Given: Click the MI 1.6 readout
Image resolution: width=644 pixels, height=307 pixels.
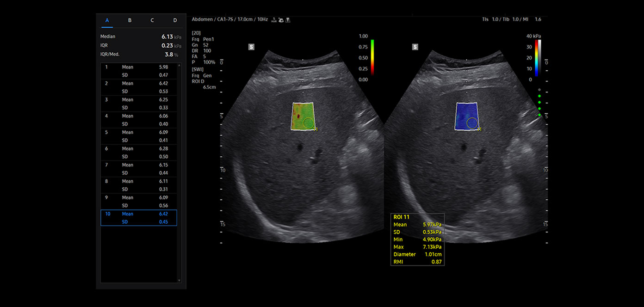Looking at the screenshot, I should coord(532,19).
